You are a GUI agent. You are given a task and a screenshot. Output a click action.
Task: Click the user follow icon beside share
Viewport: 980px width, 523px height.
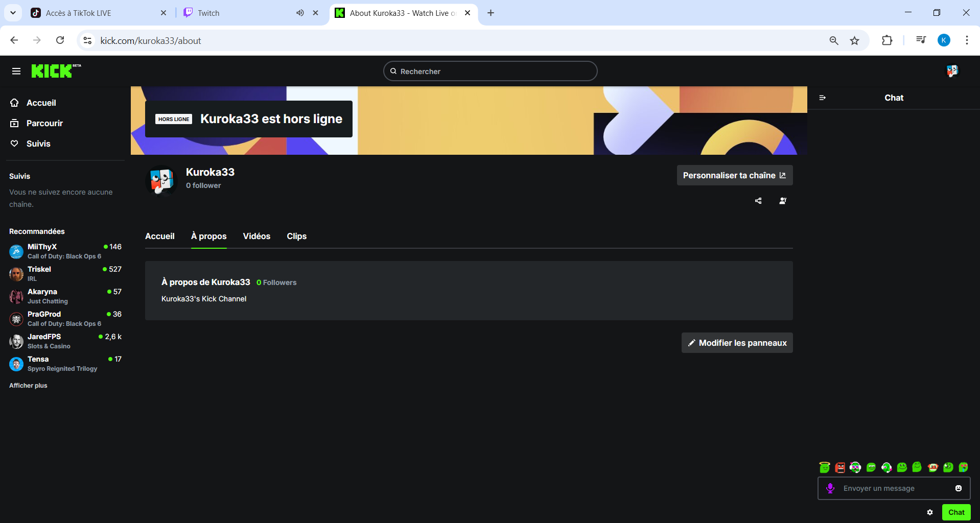tap(783, 201)
